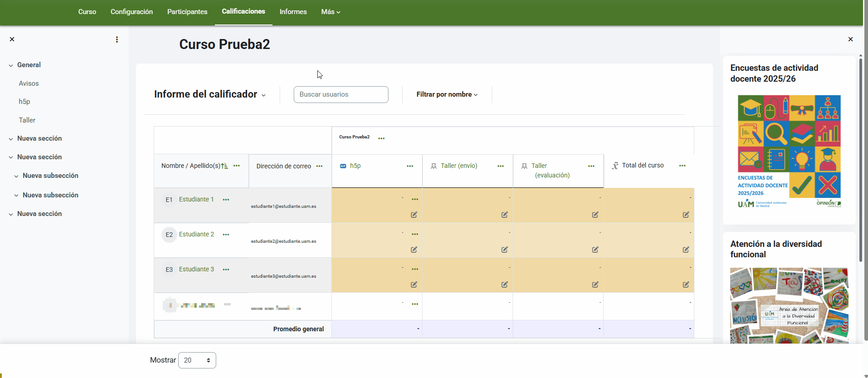The image size is (868, 378).
Task: Close the right block drawer
Action: (850, 39)
